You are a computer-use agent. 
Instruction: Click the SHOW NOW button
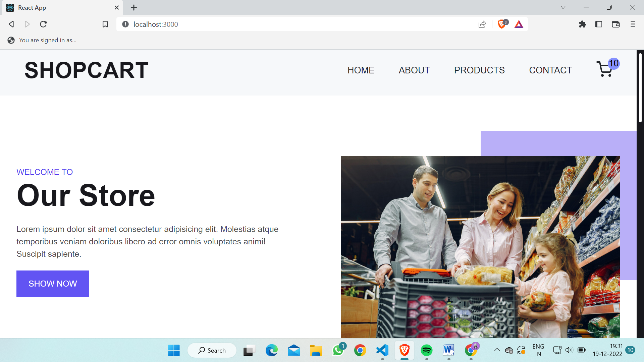[52, 283]
